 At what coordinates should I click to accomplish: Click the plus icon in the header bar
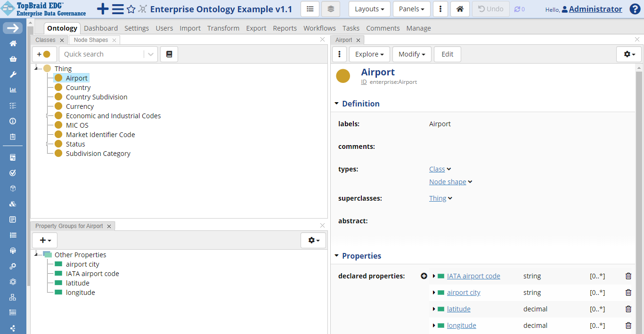pos(102,8)
